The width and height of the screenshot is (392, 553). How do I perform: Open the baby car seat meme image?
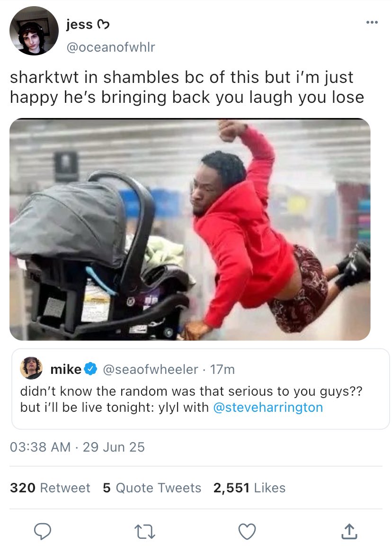pyautogui.click(x=190, y=229)
